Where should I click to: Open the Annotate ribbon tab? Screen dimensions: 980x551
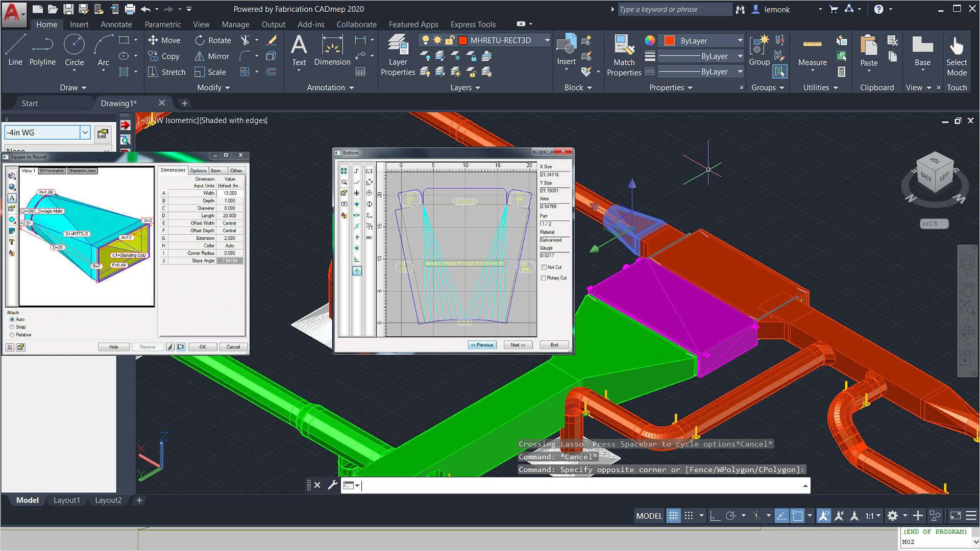[x=116, y=24]
